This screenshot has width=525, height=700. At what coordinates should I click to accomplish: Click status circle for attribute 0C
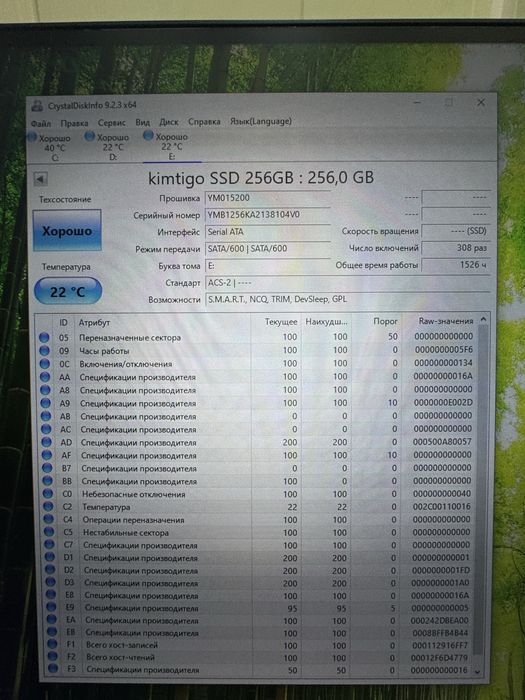(44, 364)
